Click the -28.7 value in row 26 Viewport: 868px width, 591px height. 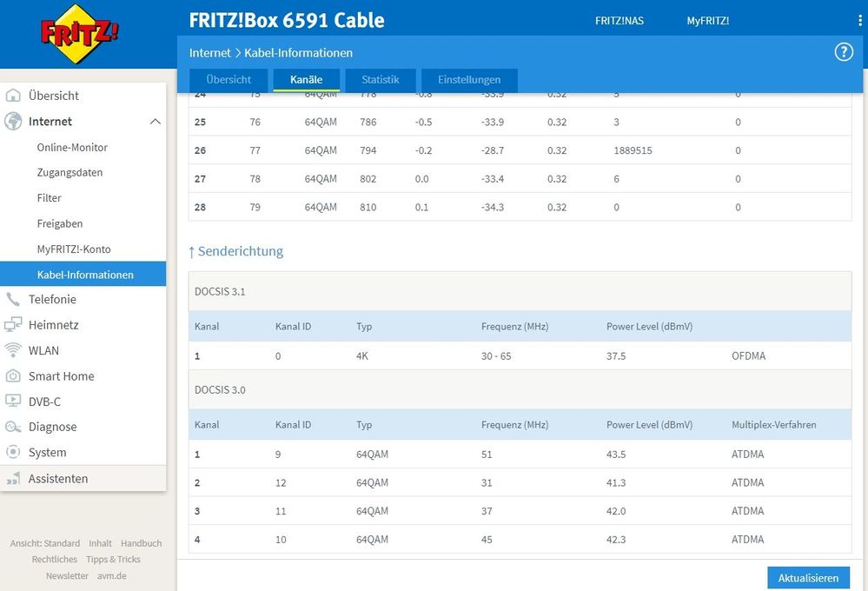[x=493, y=150]
